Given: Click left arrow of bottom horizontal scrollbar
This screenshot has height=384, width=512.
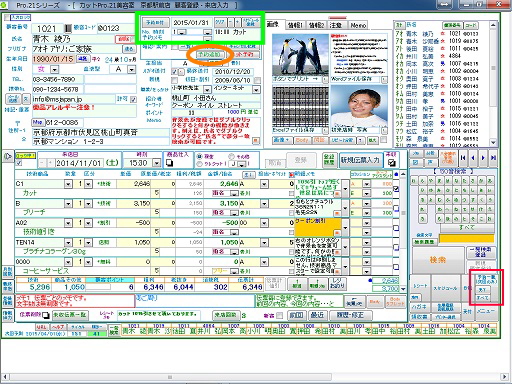Looking at the screenshot, I should click(5, 377).
